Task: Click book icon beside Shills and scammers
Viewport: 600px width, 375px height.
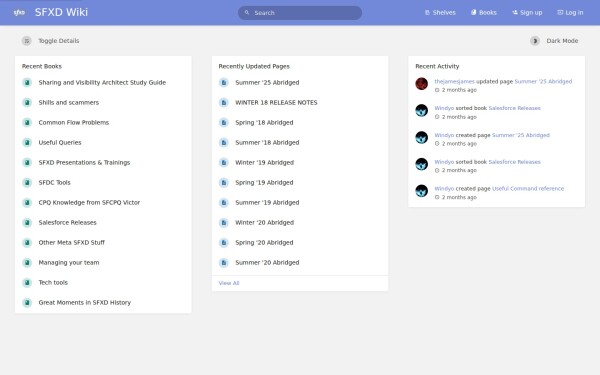Action: pos(27,103)
